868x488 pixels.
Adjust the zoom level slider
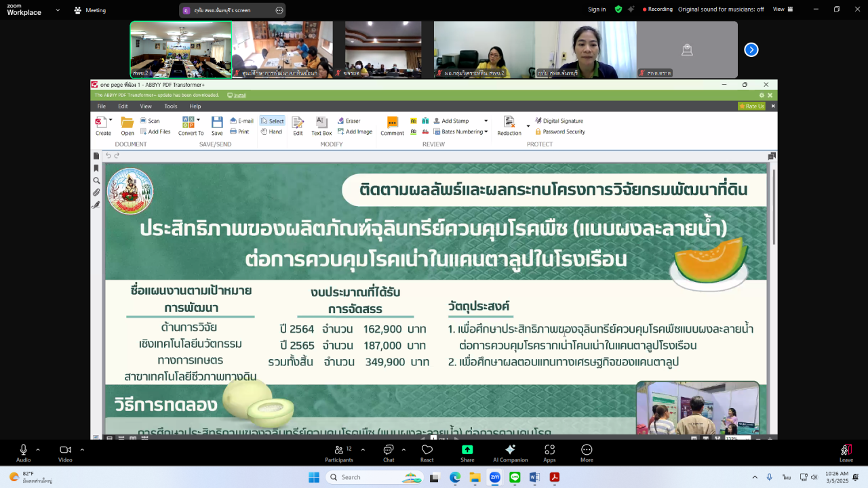pos(770,439)
